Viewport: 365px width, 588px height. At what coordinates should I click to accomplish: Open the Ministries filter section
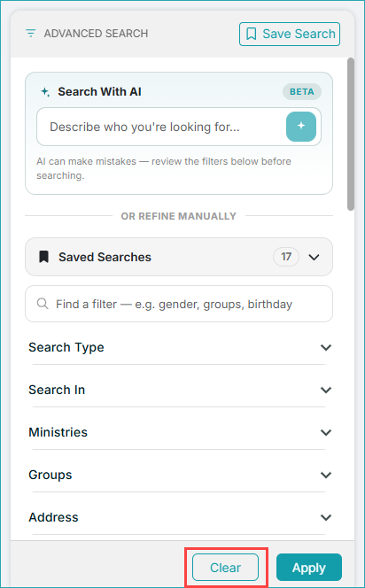click(179, 432)
